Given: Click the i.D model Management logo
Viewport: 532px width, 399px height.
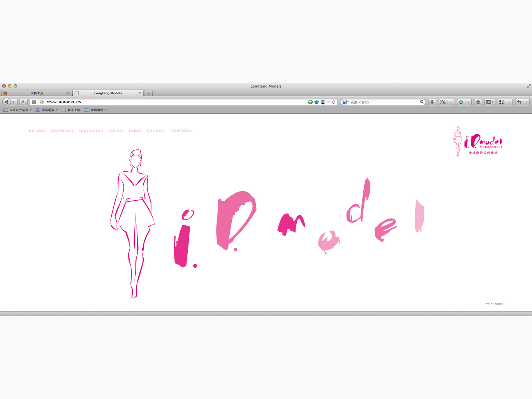Looking at the screenshot, I should (x=478, y=141).
